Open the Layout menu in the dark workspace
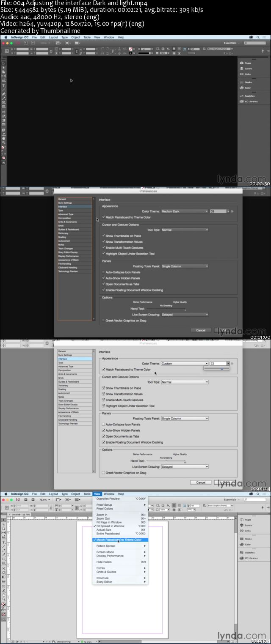The height and width of the screenshot is (644, 271). pyautogui.click(x=53, y=37)
